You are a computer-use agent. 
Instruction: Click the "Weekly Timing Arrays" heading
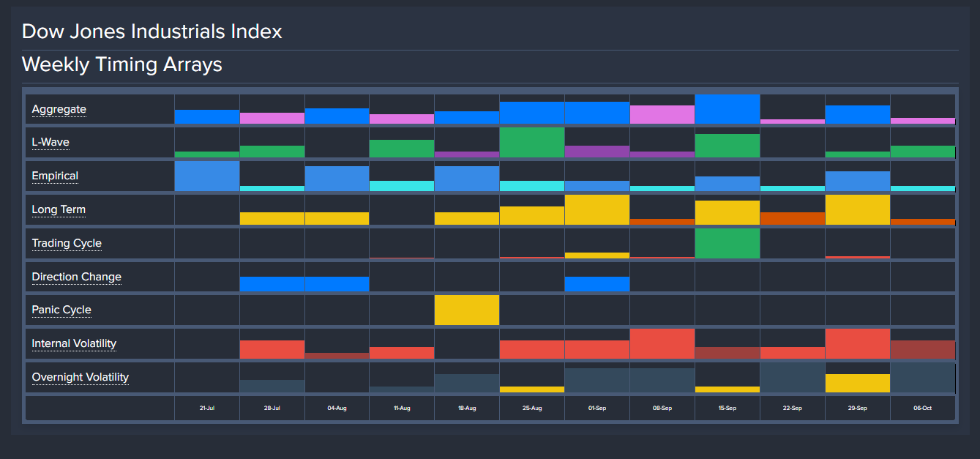pos(122,64)
